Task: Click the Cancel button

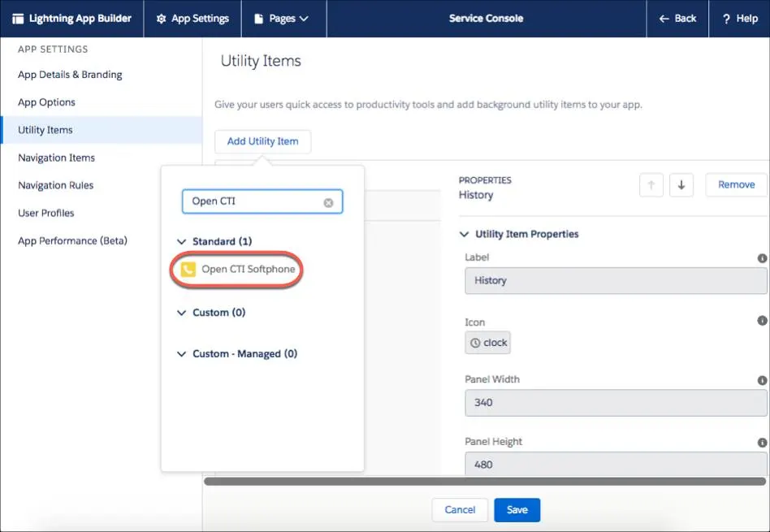Action: [x=460, y=510]
